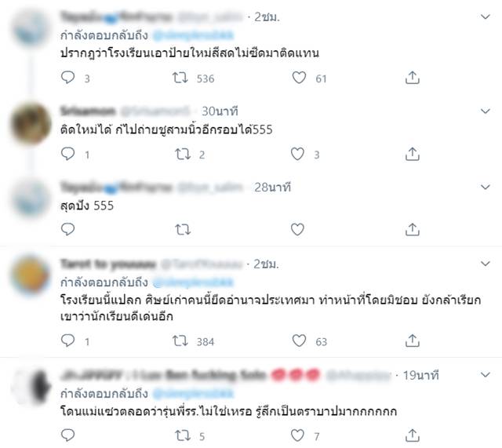This screenshot has width=502, height=448.
Task: Share the first tweet at the top
Action: [413, 78]
